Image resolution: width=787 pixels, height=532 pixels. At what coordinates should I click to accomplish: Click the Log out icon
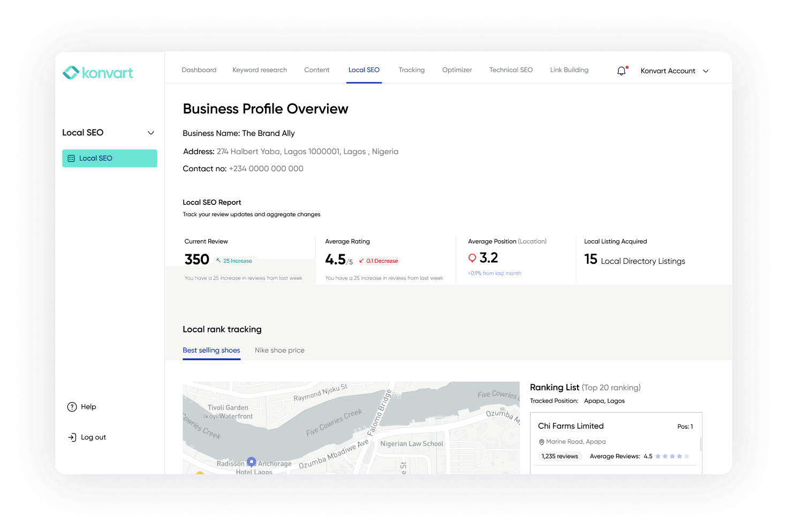[x=72, y=437]
